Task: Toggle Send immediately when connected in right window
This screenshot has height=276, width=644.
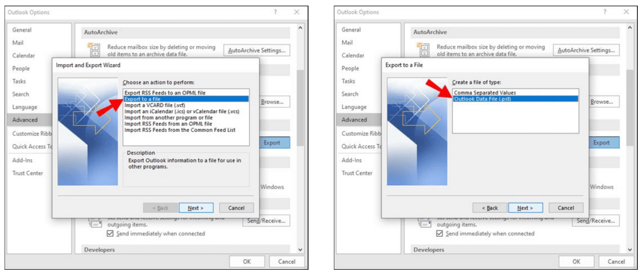Action: [440, 234]
